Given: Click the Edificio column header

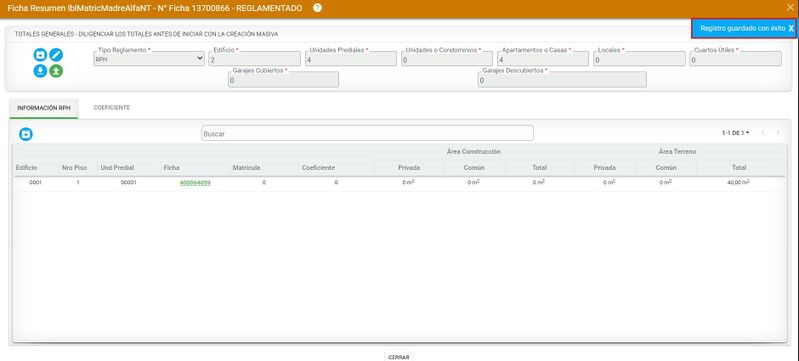Looking at the screenshot, I should [26, 167].
